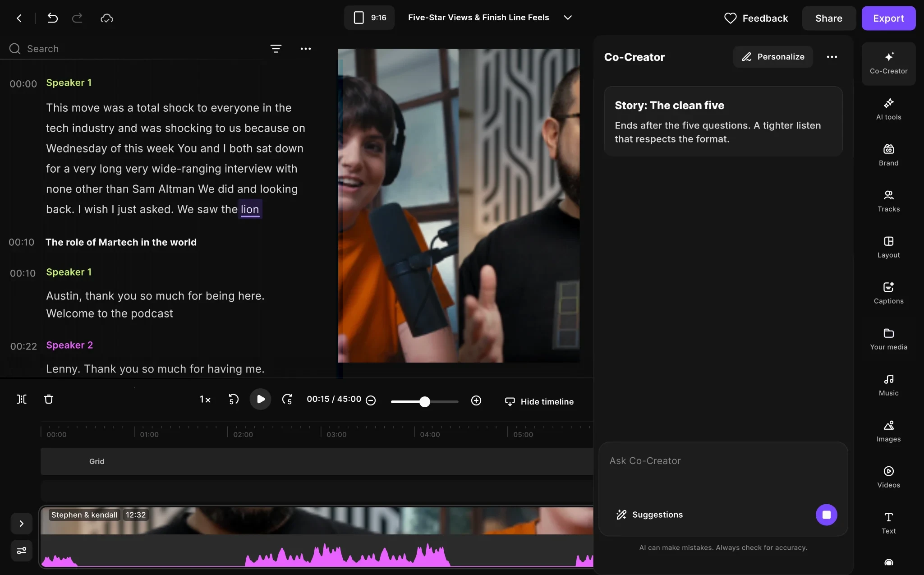This screenshot has height=575, width=924.
Task: Open the Captions panel
Action: 888,294
